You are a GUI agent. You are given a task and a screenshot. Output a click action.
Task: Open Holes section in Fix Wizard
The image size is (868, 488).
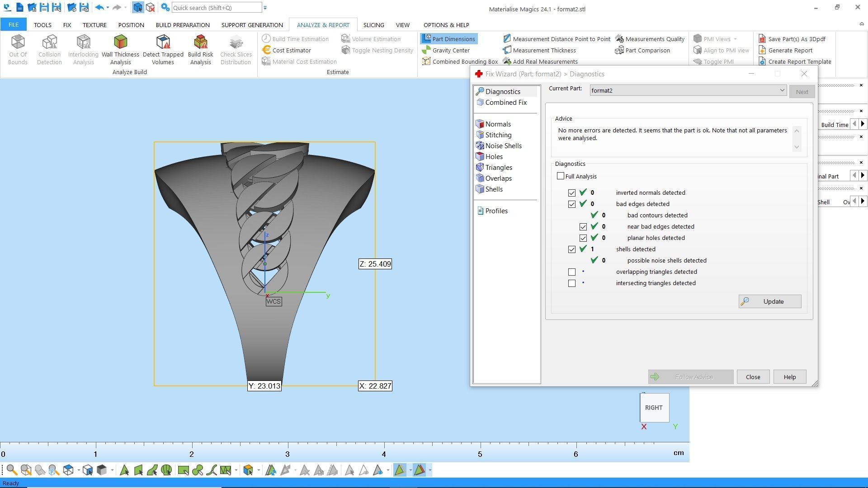pyautogui.click(x=494, y=157)
